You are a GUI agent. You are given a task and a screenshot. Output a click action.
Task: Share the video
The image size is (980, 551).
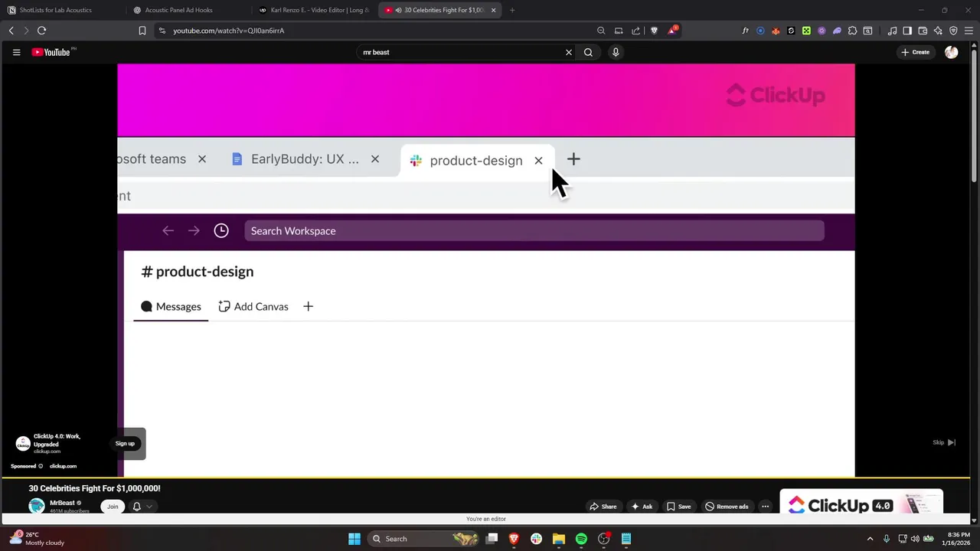coord(603,506)
